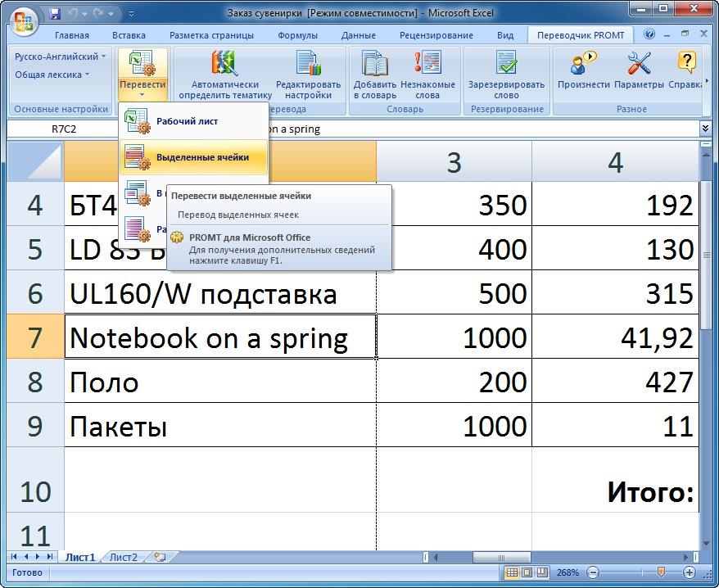Click Редактировать настройки icon
The height and width of the screenshot is (588, 719).
pyautogui.click(x=308, y=63)
